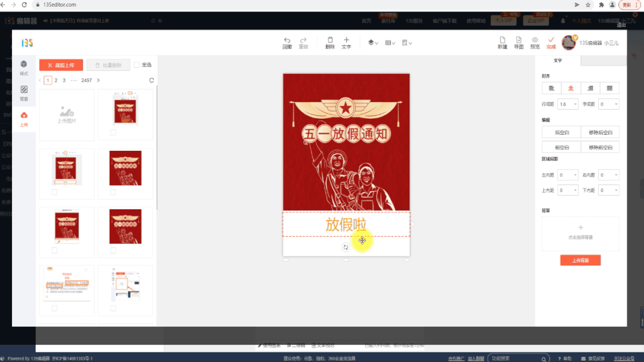This screenshot has height=362, width=644.
Task: Select page 1 in pagination
Action: 48,81
